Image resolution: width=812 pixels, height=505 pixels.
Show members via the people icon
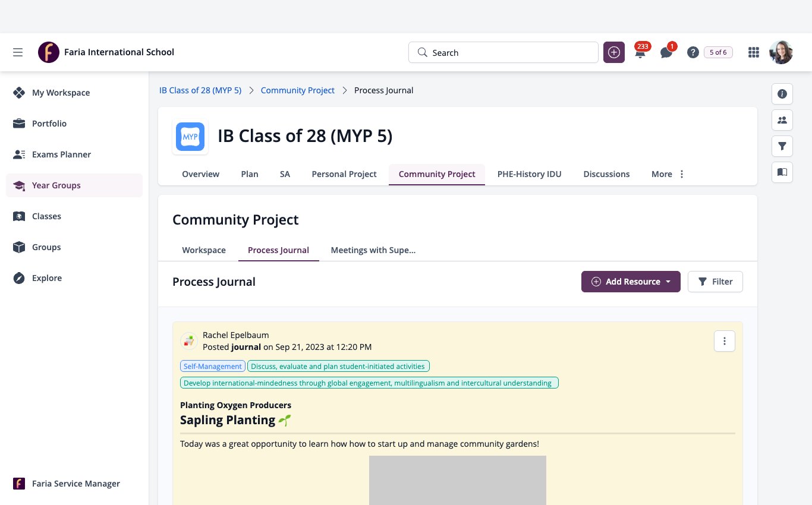click(782, 120)
